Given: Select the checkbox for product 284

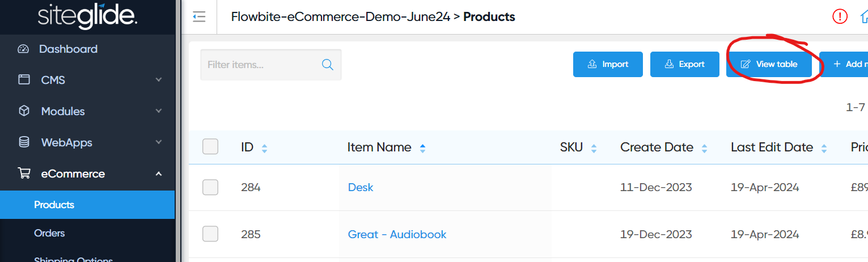Looking at the screenshot, I should (x=210, y=187).
